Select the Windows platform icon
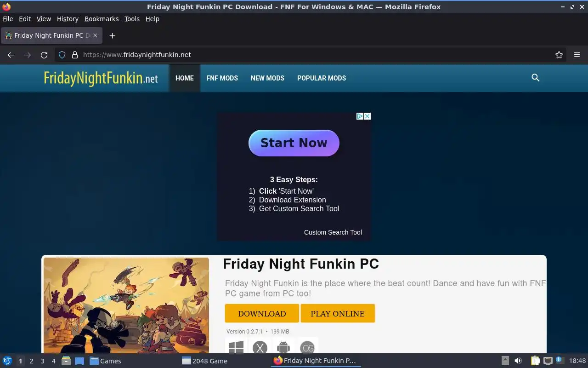The width and height of the screenshot is (588, 368). click(x=236, y=347)
